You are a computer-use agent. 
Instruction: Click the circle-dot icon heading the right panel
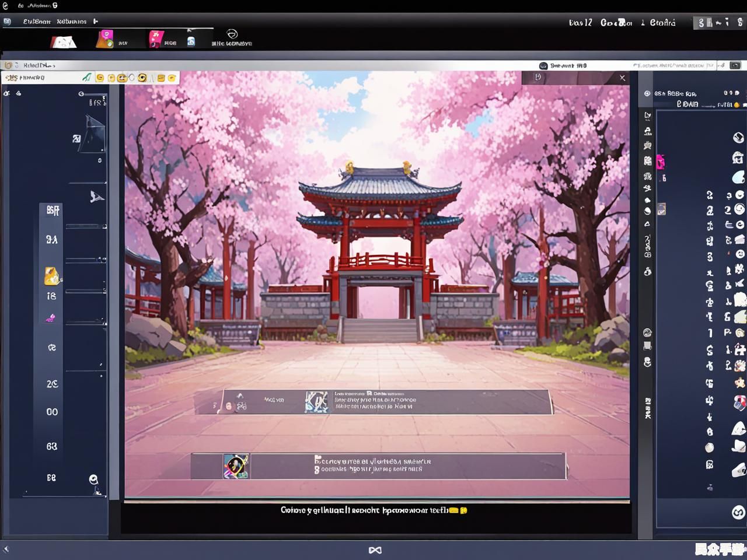647,93
